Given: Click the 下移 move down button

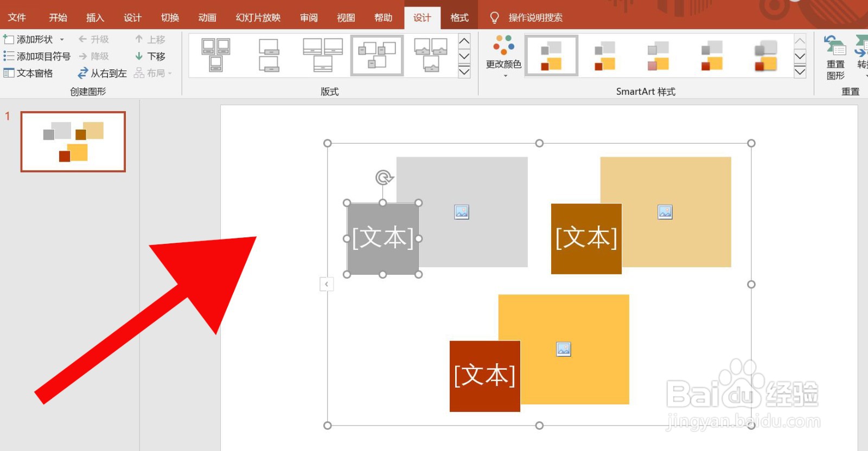Looking at the screenshot, I should coord(150,56).
